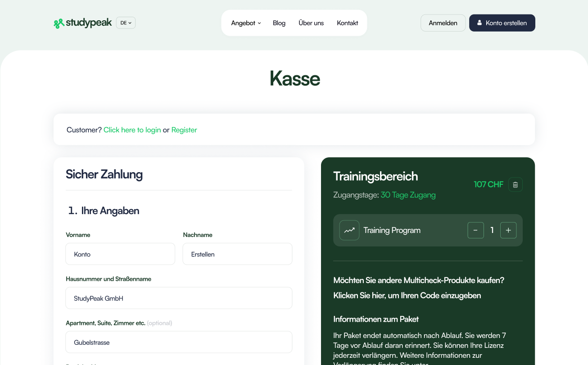Click the Apartment, Suite, Zimmer field
This screenshot has width=588, height=365.
pyautogui.click(x=179, y=342)
